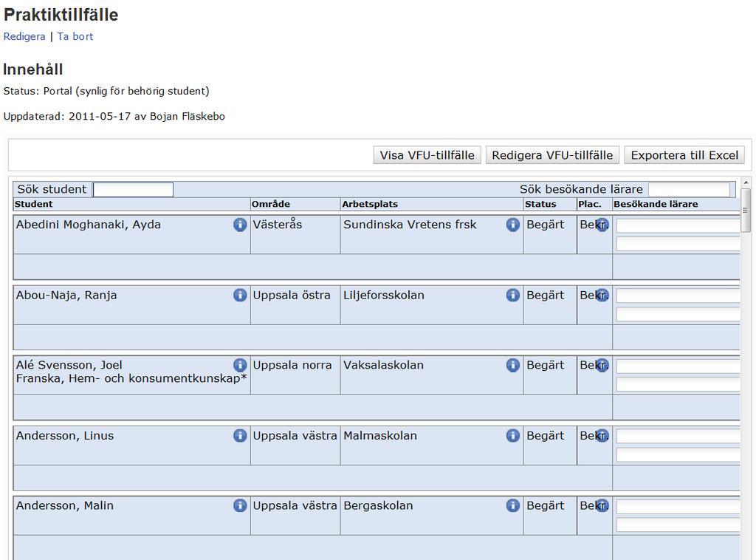The width and height of the screenshot is (756, 560).
Task: Export list with Exportera till Excel
Action: 684,155
